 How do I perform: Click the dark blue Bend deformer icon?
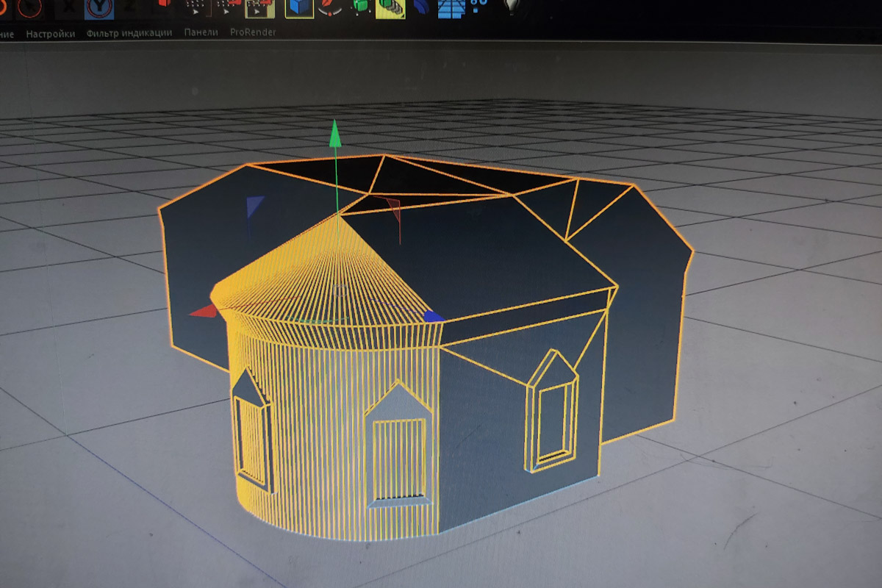(x=421, y=7)
